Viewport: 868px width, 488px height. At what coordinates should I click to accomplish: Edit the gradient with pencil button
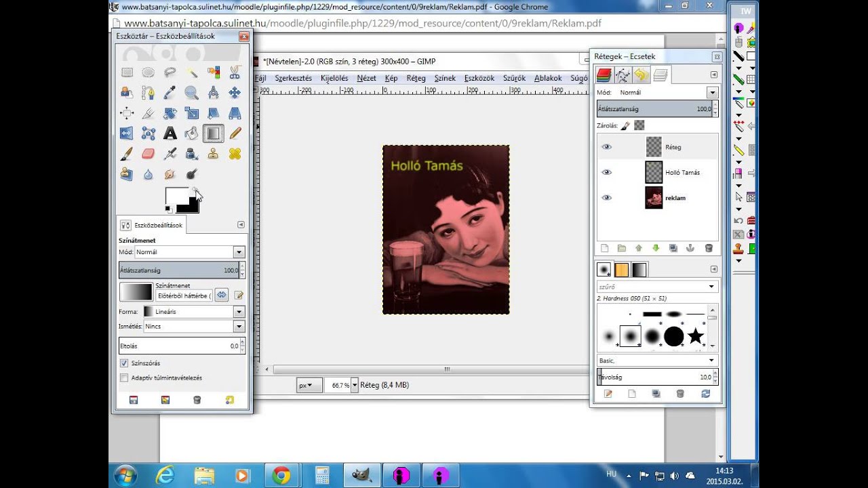click(239, 295)
